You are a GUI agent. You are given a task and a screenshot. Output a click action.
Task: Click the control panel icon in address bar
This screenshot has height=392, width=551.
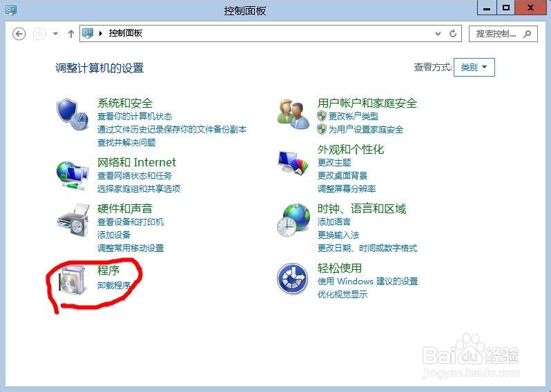click(x=88, y=33)
